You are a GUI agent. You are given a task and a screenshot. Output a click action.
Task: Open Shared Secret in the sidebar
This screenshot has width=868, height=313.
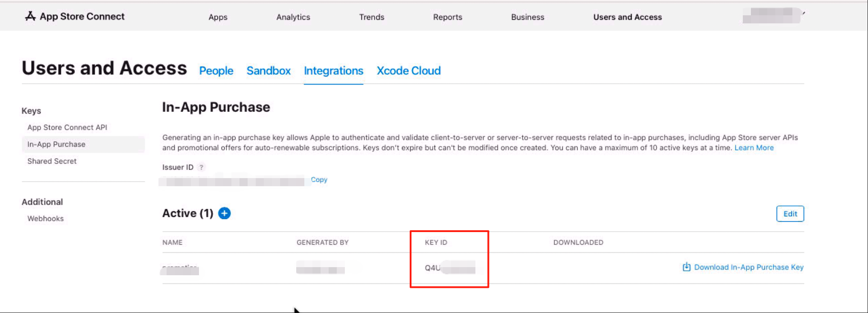coord(52,161)
